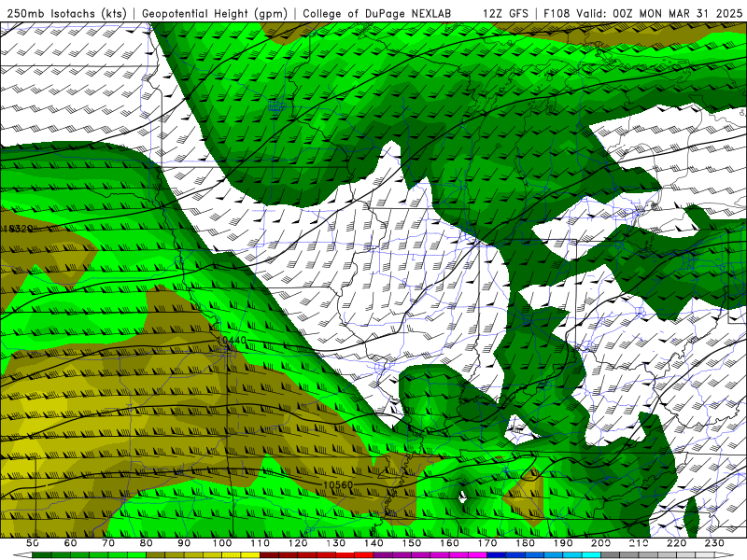Screen dimensions: 747x560
Task: Click the 140 knot scale label
Action: pos(373,543)
